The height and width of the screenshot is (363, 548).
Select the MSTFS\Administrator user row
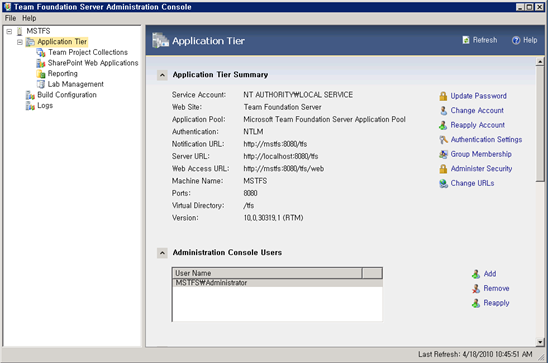click(x=277, y=283)
